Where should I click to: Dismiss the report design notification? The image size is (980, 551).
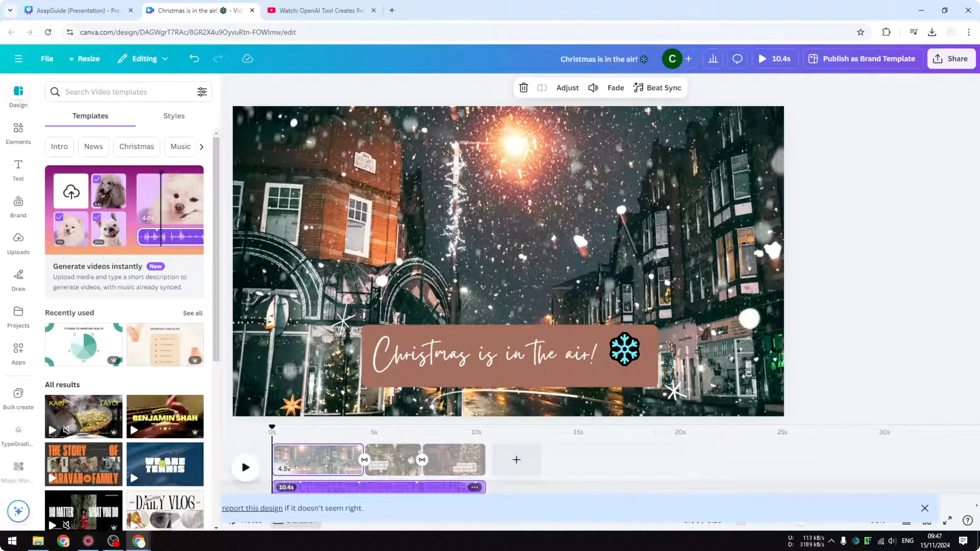tap(925, 508)
